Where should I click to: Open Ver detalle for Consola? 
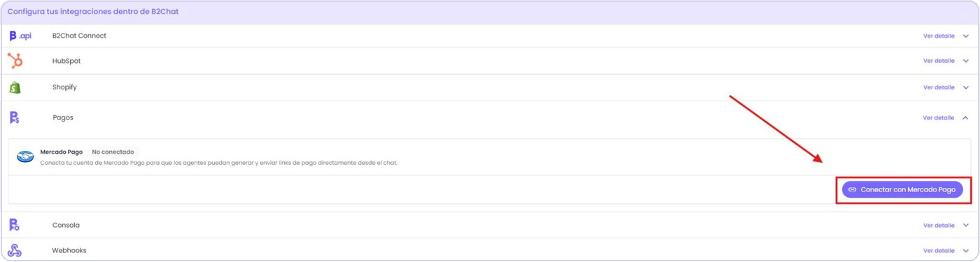939,225
